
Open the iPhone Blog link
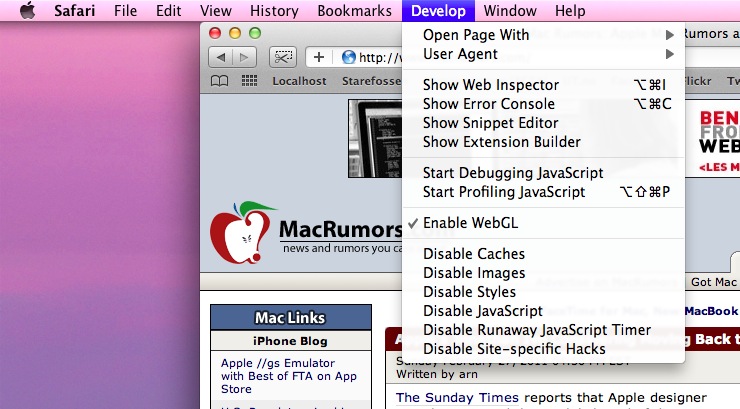[290, 341]
